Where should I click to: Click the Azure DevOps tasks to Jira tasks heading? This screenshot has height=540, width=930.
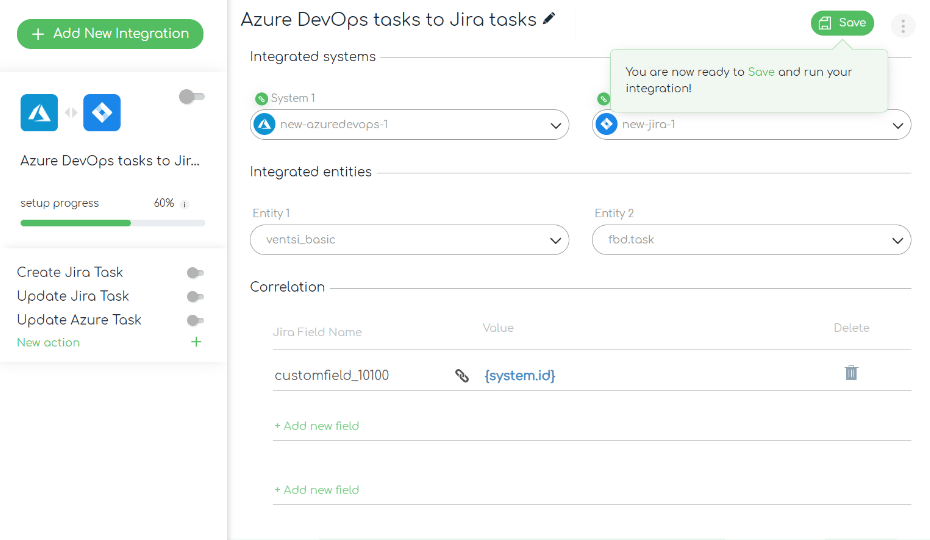tap(388, 20)
